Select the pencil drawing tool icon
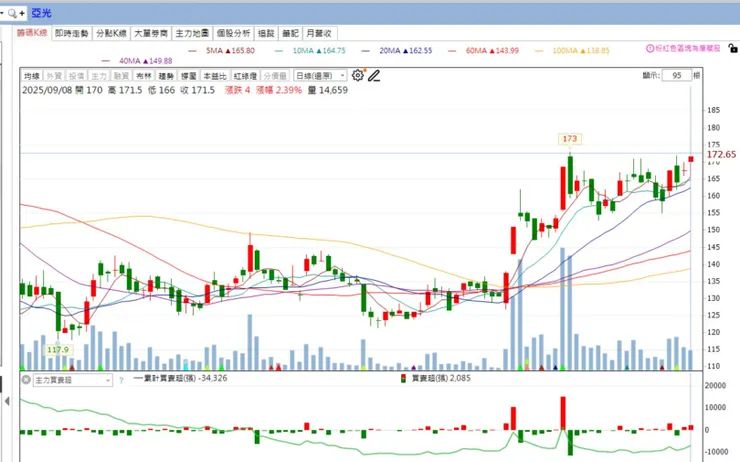The width and height of the screenshot is (740, 462). [x=374, y=76]
